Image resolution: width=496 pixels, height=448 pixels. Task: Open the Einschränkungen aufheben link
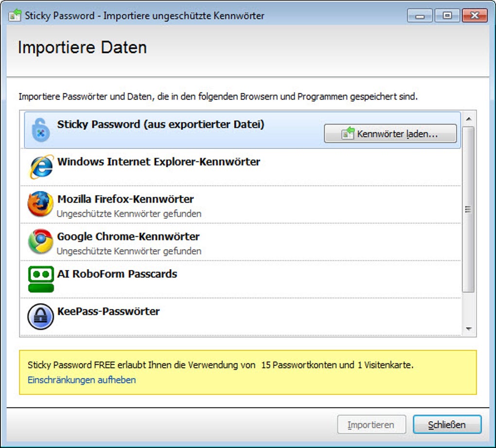coord(82,380)
